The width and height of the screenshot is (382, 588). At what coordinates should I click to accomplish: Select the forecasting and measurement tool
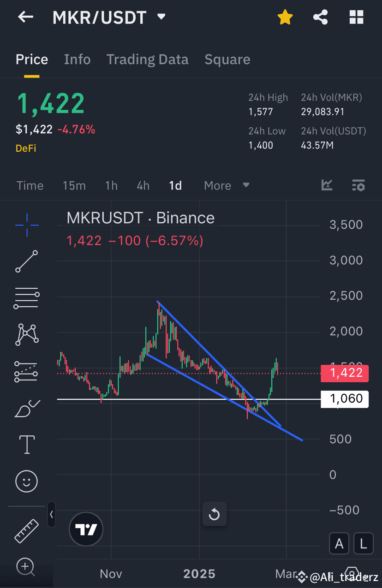coord(27,371)
